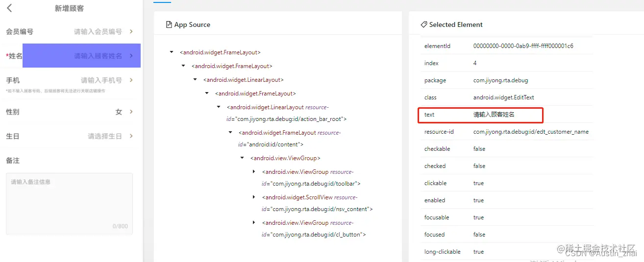Click the 0/800 character counter

[x=120, y=226]
